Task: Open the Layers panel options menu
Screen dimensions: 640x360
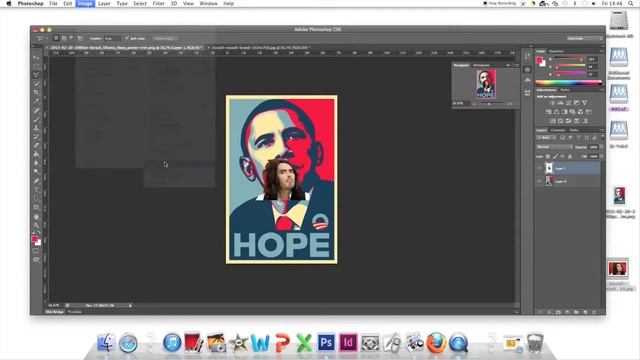Action: [x=602, y=130]
